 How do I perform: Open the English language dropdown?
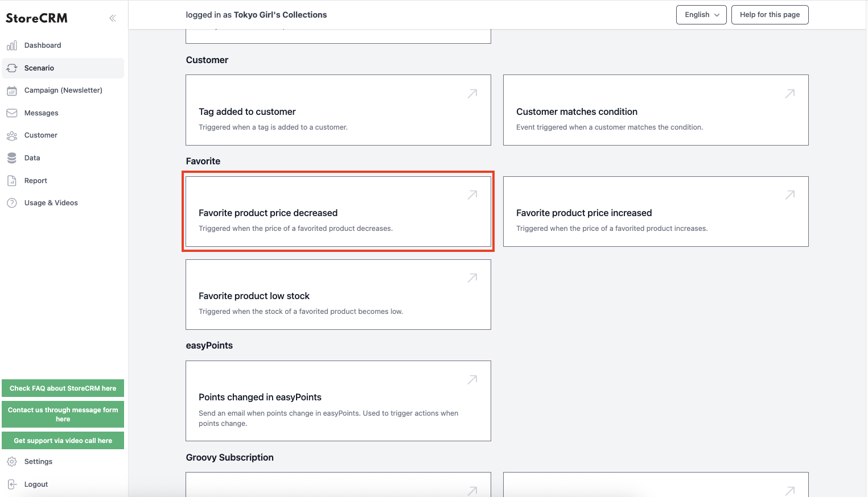701,15
